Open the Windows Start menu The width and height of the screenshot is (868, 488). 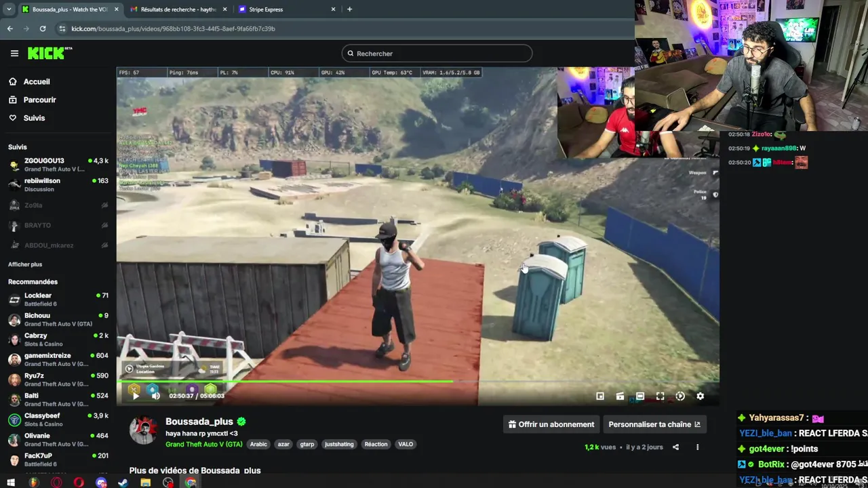coord(10,483)
